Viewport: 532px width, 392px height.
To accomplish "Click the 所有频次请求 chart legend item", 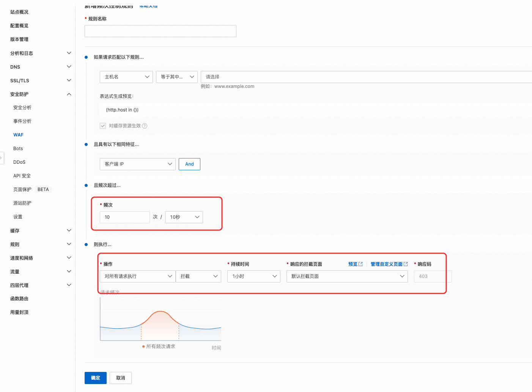I will pyautogui.click(x=159, y=347).
